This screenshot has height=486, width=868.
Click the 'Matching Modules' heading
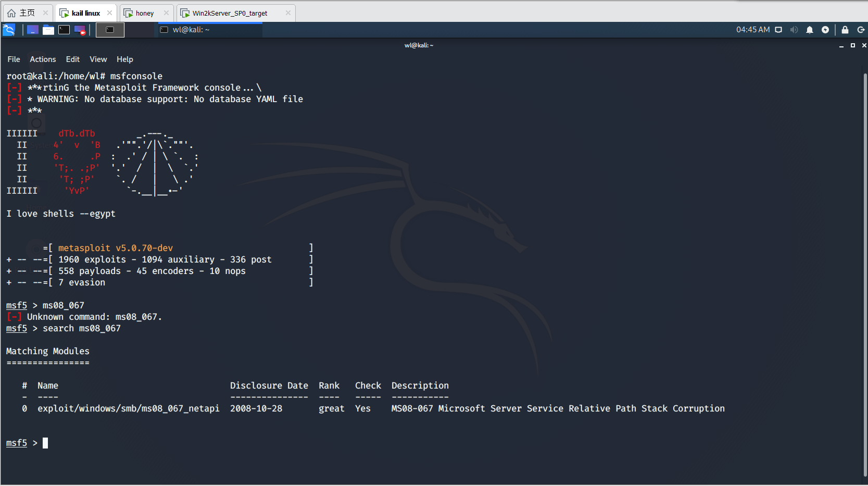tap(48, 352)
